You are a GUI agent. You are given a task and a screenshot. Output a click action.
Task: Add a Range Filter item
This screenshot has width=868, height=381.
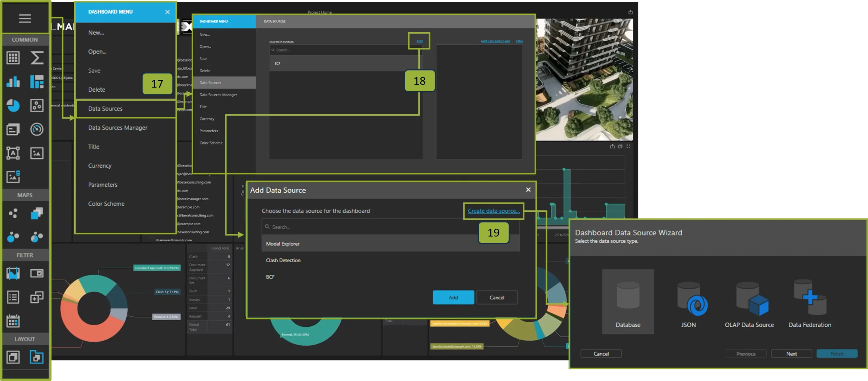coord(13,273)
